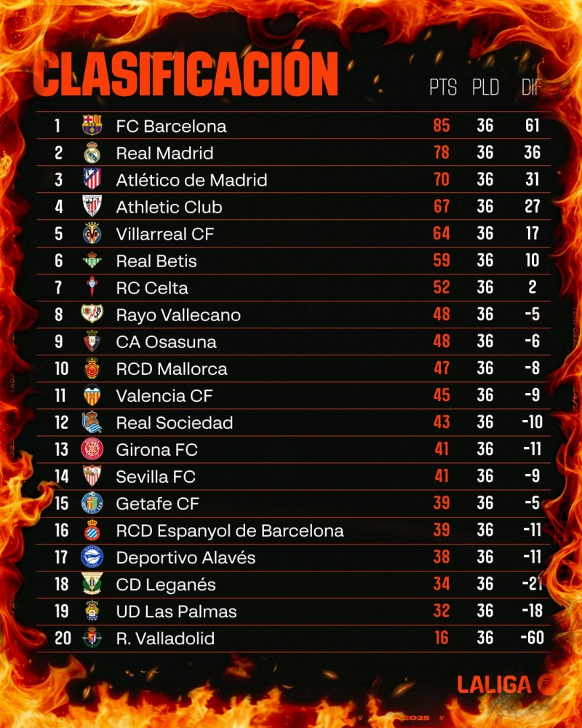This screenshot has height=728, width=582.
Task: Click the Real Madrid crest icon
Action: (92, 153)
